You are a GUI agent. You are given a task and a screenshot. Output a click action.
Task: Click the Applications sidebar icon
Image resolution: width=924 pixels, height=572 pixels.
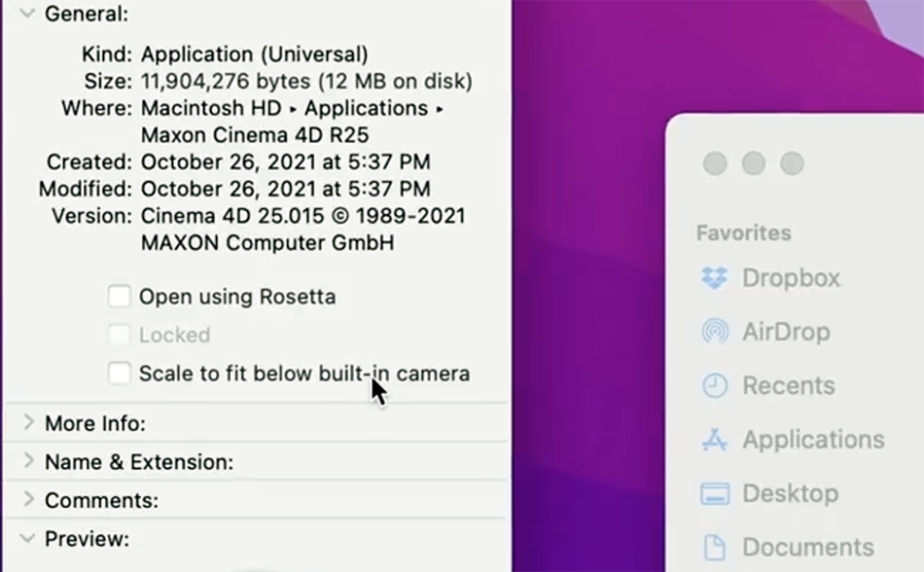point(715,440)
